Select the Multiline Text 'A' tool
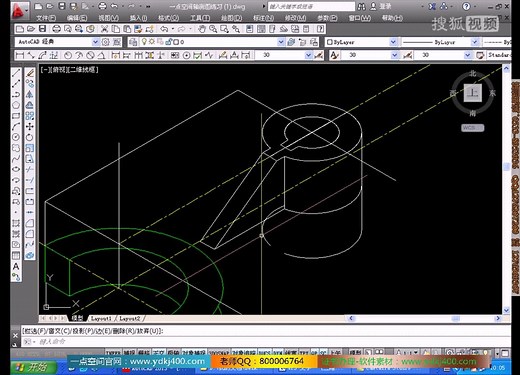Screen dimensions: 520x375 pos(16,267)
